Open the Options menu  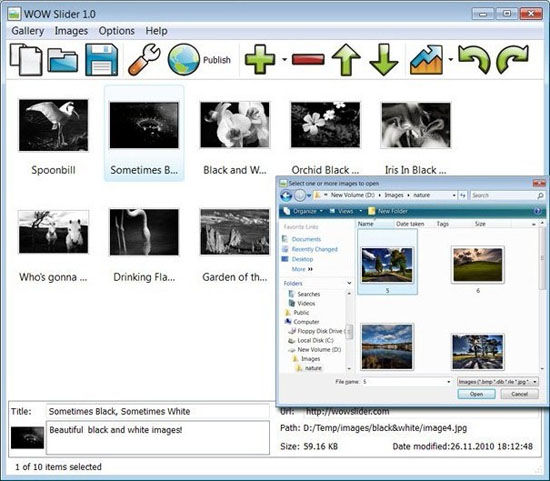116,31
